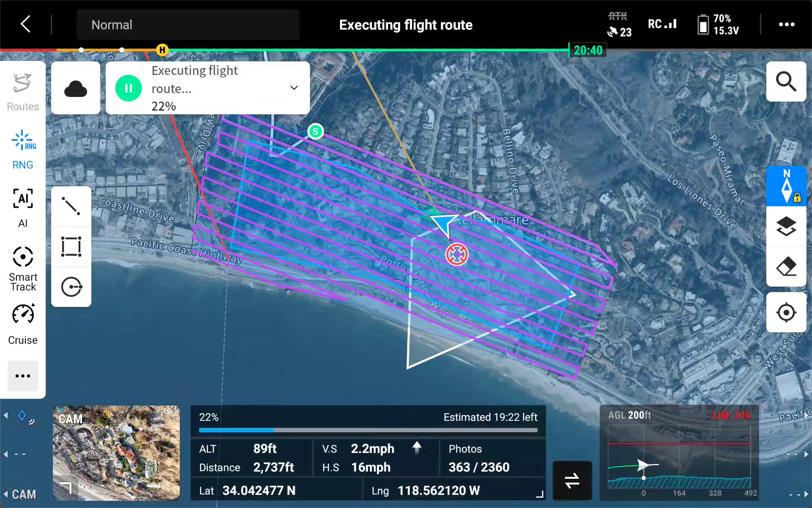812x508 pixels.
Task: Expand the flight route status dropdown
Action: 294,88
